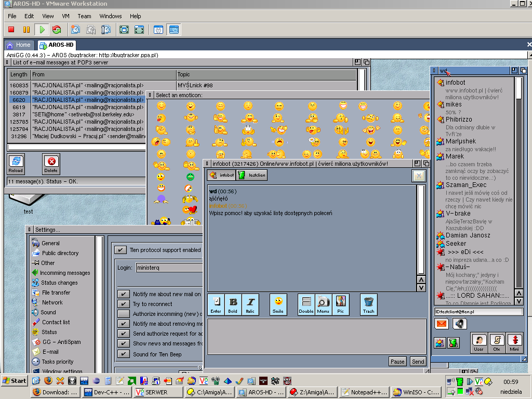
Task: Open VMware View menu
Action: pyautogui.click(x=48, y=16)
